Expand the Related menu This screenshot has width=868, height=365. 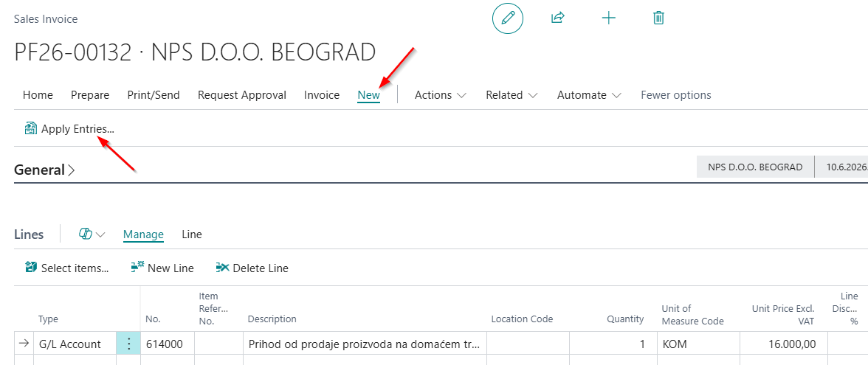point(512,95)
